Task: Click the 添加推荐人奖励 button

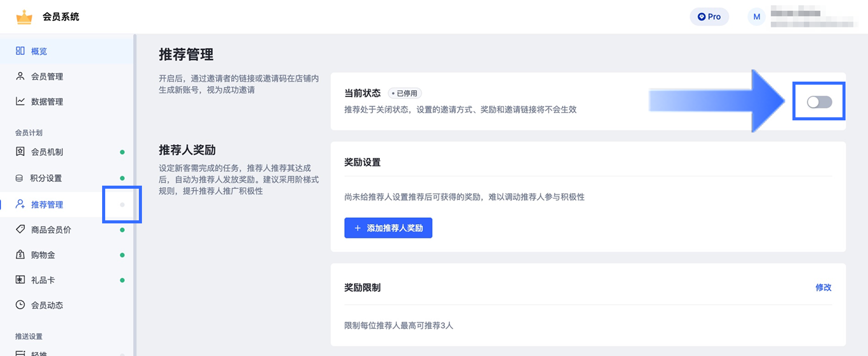Action: (388, 228)
